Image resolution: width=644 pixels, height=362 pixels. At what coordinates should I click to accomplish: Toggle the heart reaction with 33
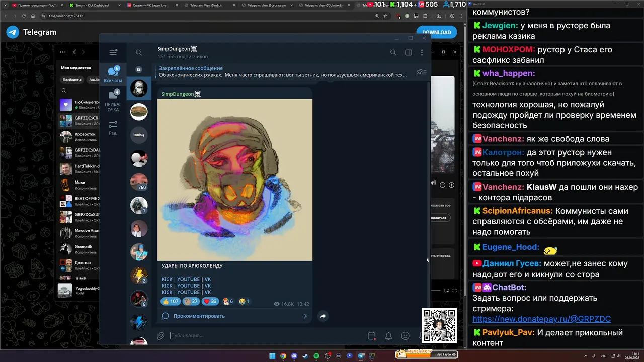click(x=210, y=301)
